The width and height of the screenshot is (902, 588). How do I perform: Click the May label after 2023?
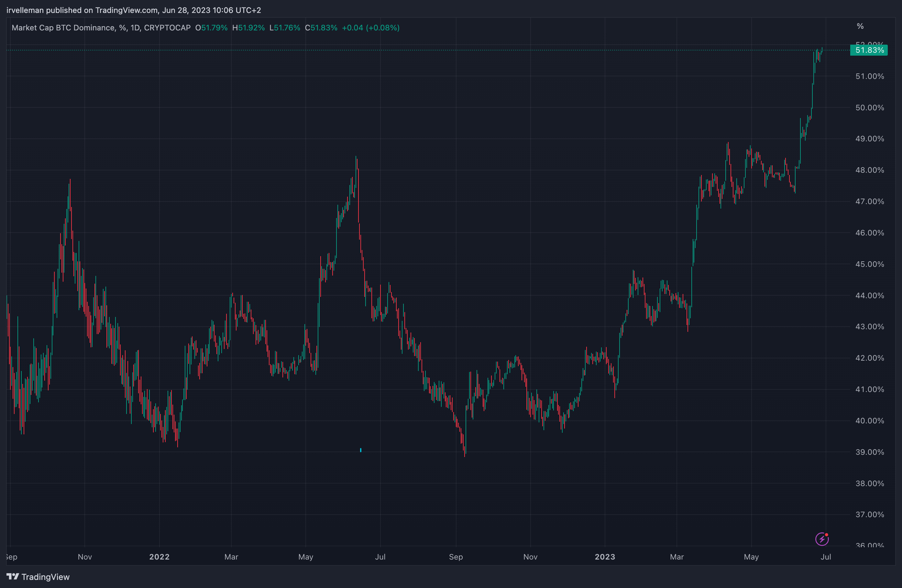(751, 557)
